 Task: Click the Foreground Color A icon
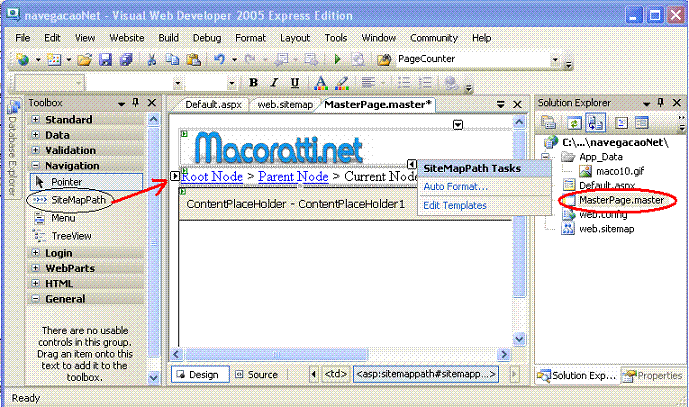coord(321,83)
